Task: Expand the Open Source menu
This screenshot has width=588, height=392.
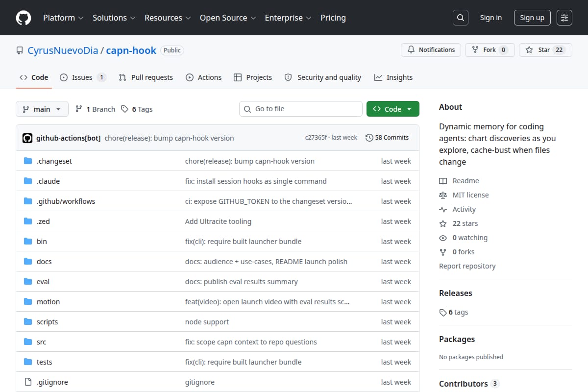Action: 228,18
